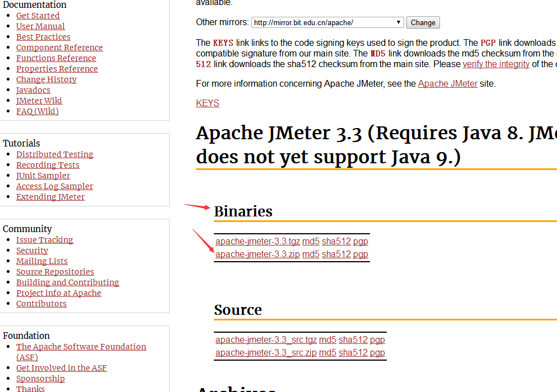Viewport: 557px width, 392px height.
Task: Click the Source section heading
Action: (238, 310)
